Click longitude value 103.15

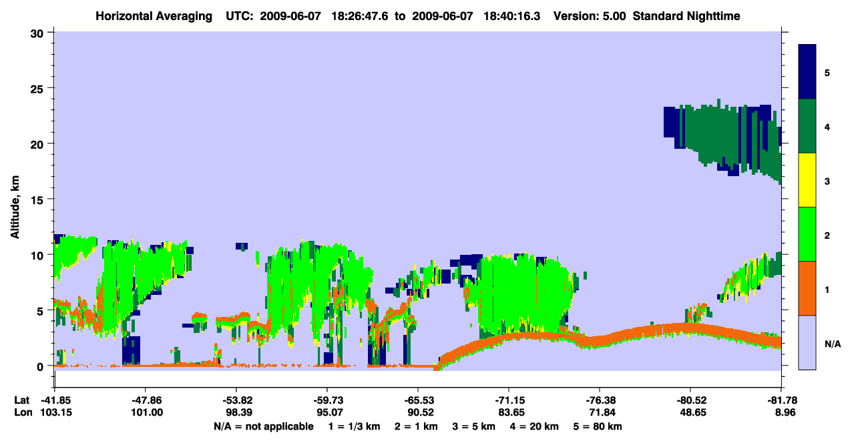55,412
